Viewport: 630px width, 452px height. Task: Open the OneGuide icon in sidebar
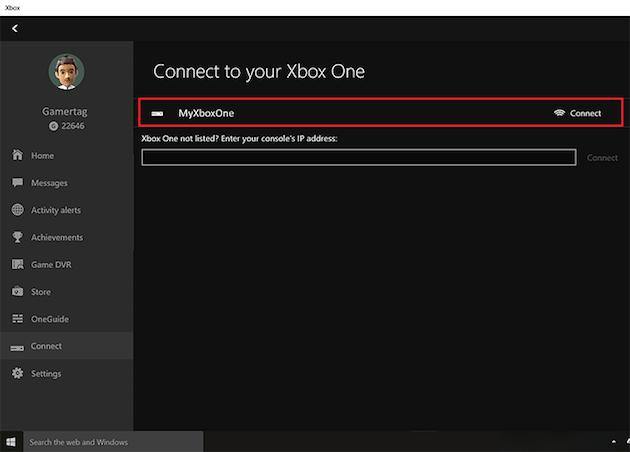pyautogui.click(x=17, y=319)
